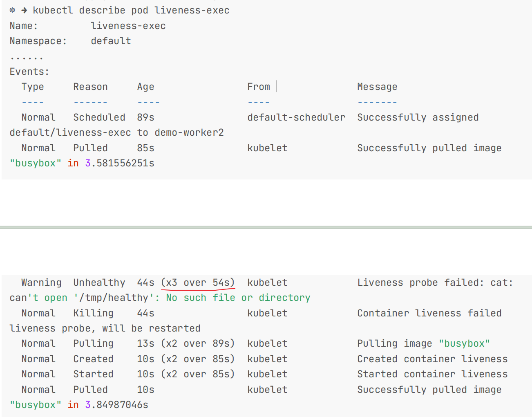Click the horizontal divider between code blocks

(x=266, y=227)
